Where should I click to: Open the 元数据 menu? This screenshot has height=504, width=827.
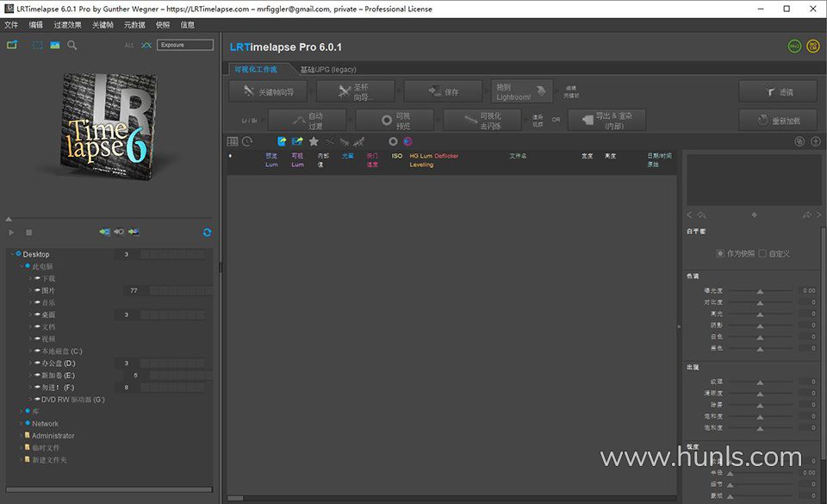(x=134, y=25)
